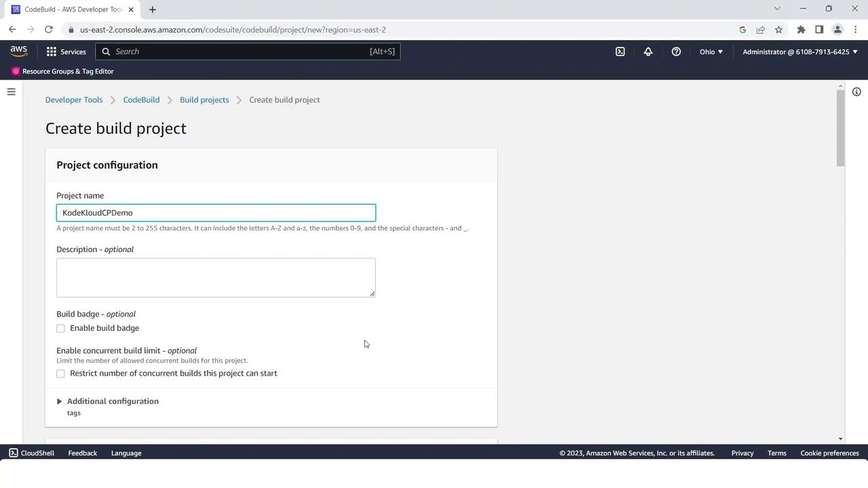Go to Developer Tools breadcrumb
Image resolution: width=868 pixels, height=488 pixels.
[x=74, y=100]
